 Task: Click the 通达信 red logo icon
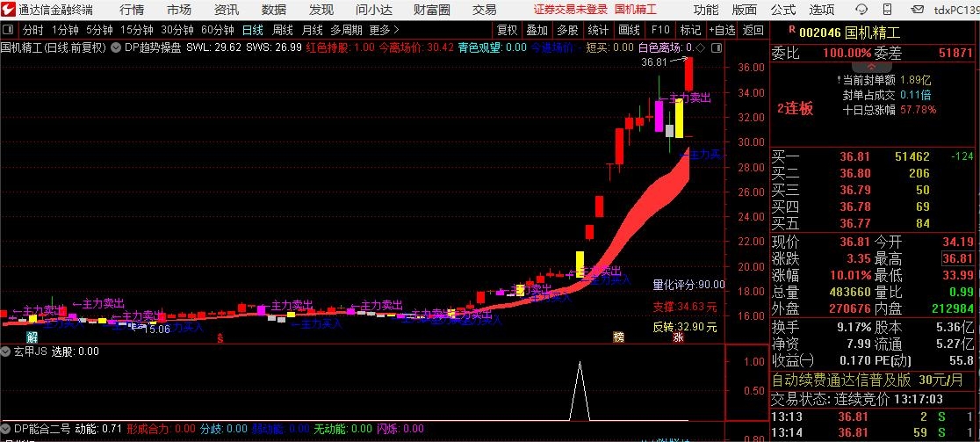tap(8, 10)
